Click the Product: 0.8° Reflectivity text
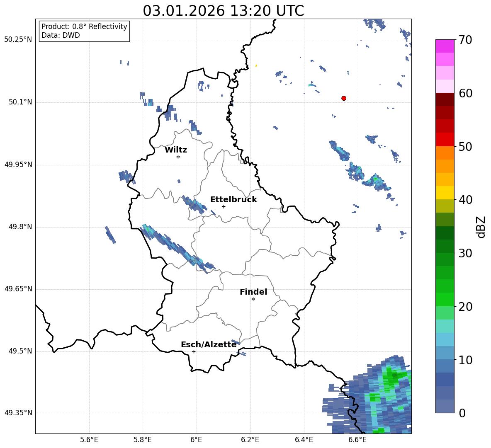This screenshot has height=448, width=491. click(x=84, y=27)
